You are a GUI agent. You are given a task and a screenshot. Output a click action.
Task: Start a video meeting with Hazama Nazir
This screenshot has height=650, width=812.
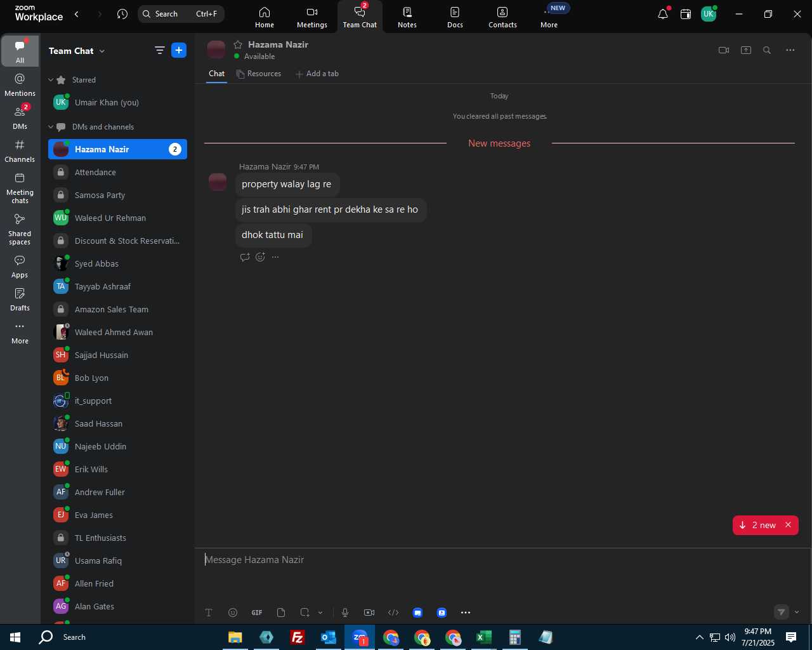pos(724,50)
